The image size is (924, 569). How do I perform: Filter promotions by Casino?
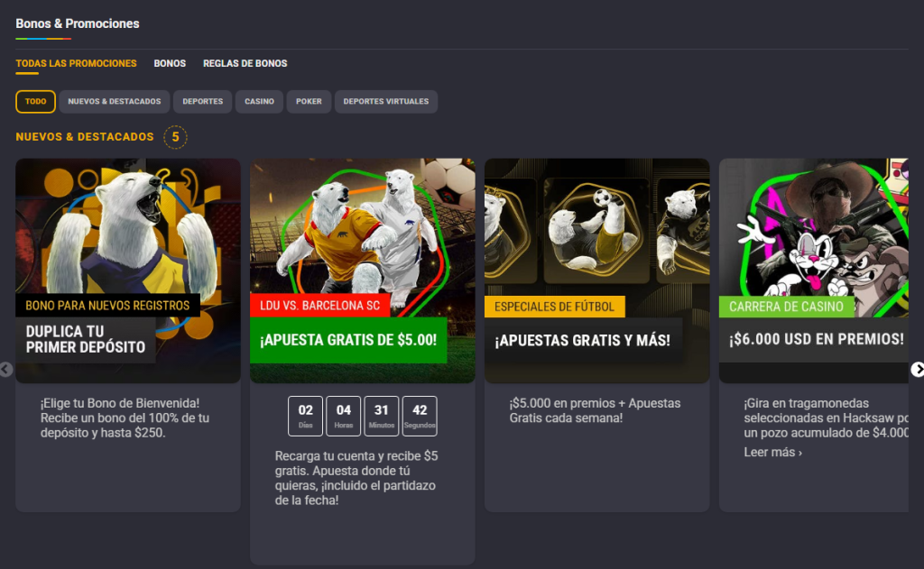coord(259,102)
